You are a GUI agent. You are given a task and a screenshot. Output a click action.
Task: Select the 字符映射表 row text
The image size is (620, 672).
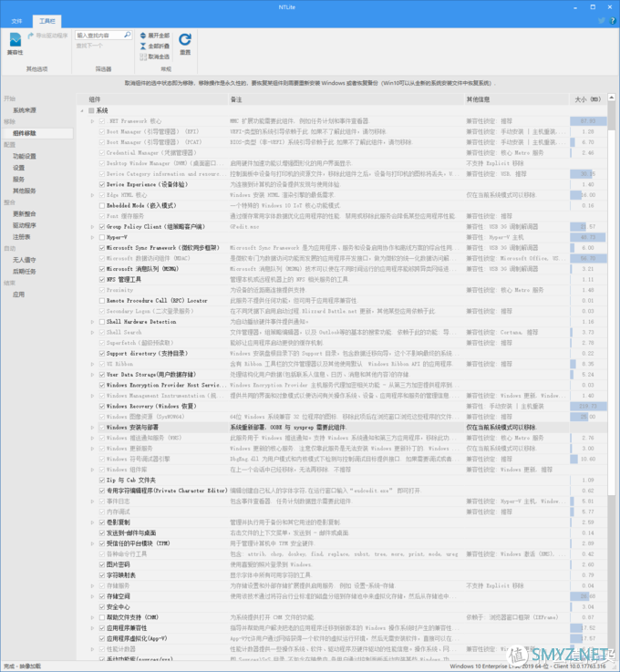(121, 575)
